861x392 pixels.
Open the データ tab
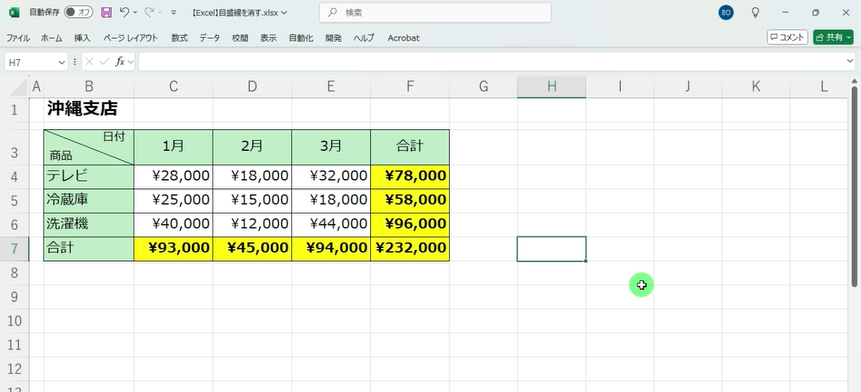209,38
